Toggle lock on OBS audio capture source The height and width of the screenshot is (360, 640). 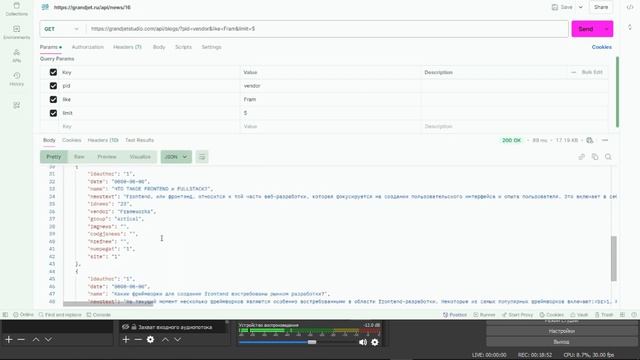[x=134, y=327]
